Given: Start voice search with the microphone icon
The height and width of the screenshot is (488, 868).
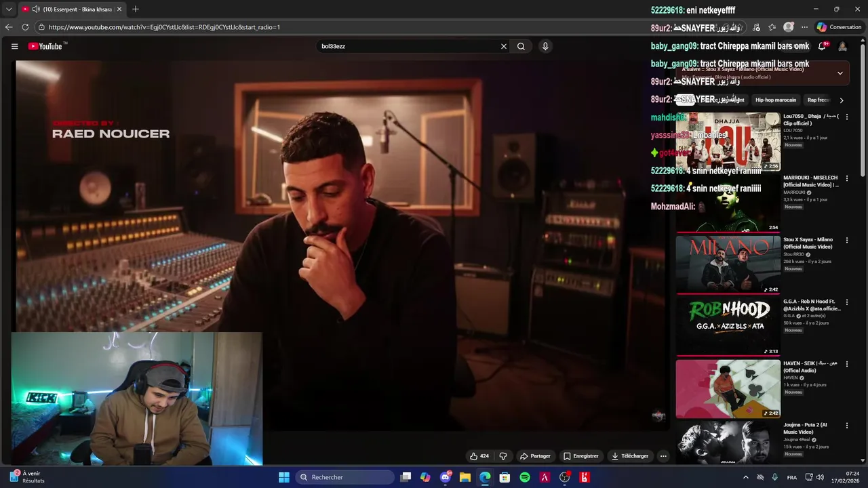Looking at the screenshot, I should click(545, 46).
